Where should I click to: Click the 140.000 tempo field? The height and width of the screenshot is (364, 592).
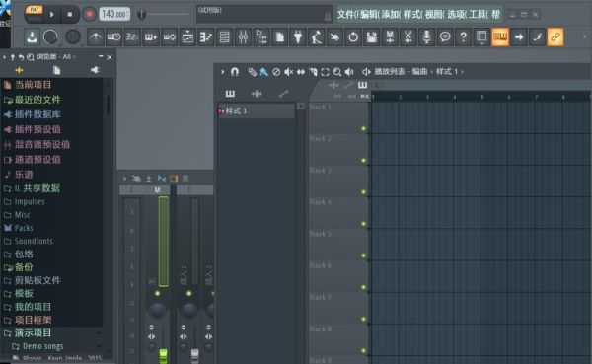[x=114, y=15]
